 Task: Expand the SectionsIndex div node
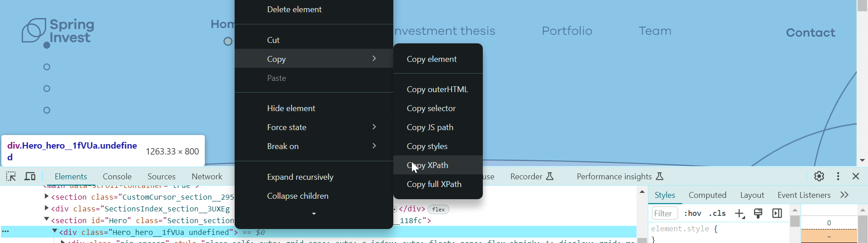pyautogui.click(x=47, y=208)
